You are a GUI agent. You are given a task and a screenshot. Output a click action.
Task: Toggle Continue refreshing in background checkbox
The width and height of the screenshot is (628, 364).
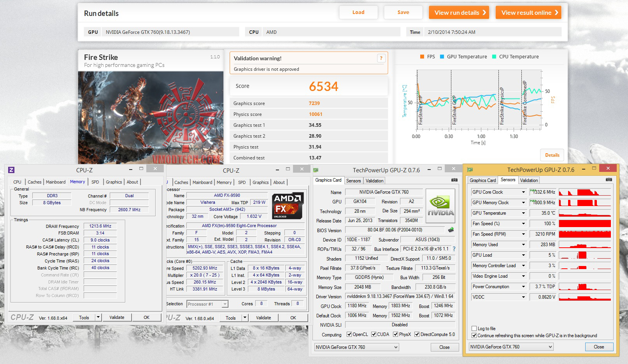[x=474, y=335]
